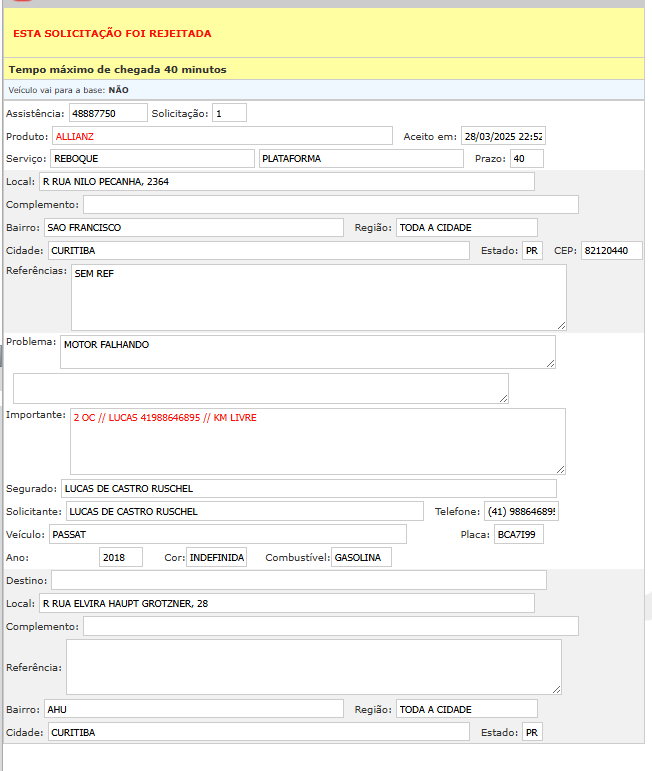652x771 pixels.
Task: Select the Veículo field showing PASSAT
Action: [x=227, y=534]
